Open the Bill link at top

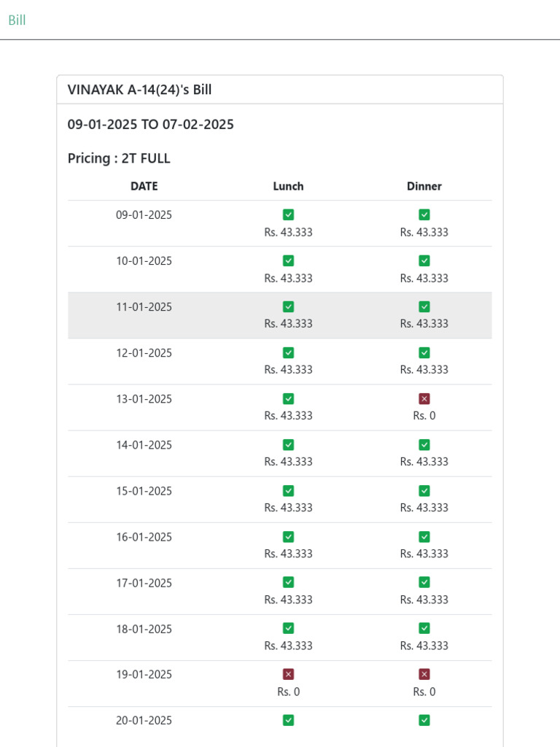(x=17, y=20)
